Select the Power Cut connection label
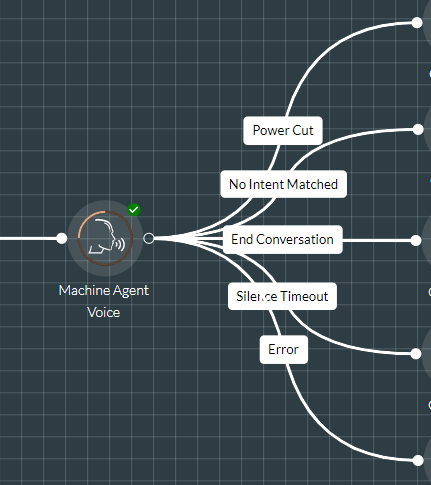 283,131
